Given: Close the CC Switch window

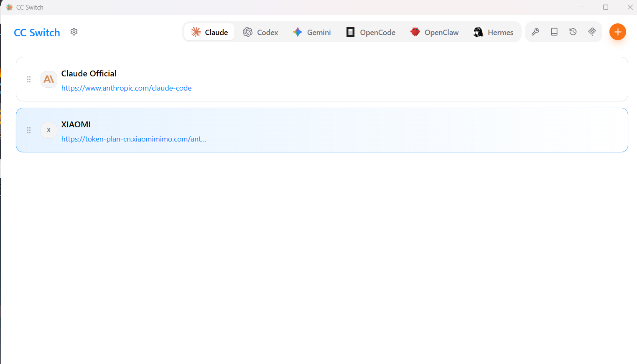Looking at the screenshot, I should 630,7.
